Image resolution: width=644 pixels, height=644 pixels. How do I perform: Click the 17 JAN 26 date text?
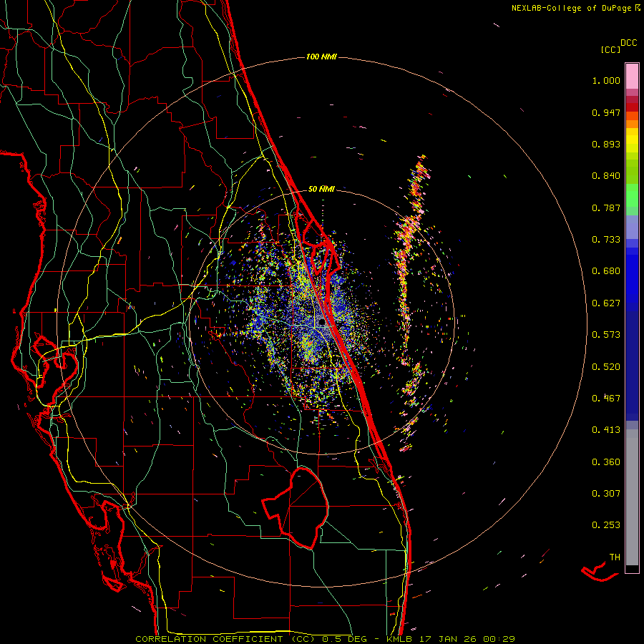449,639
